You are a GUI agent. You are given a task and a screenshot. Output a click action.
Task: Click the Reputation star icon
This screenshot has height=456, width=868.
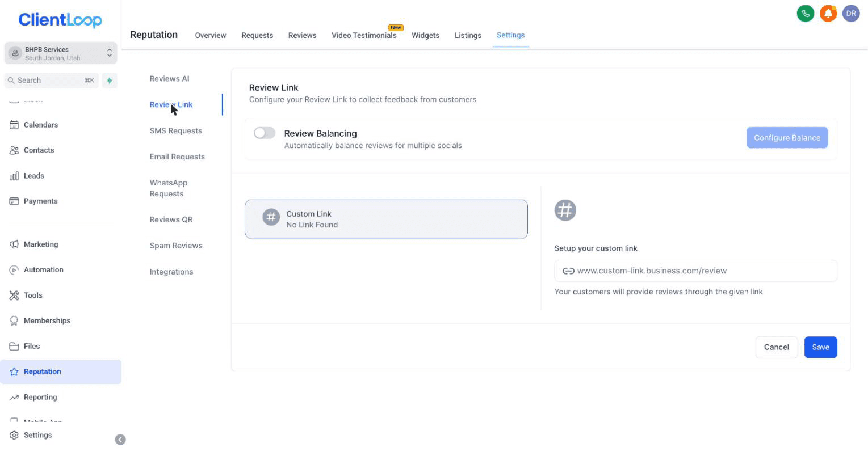[14, 372]
